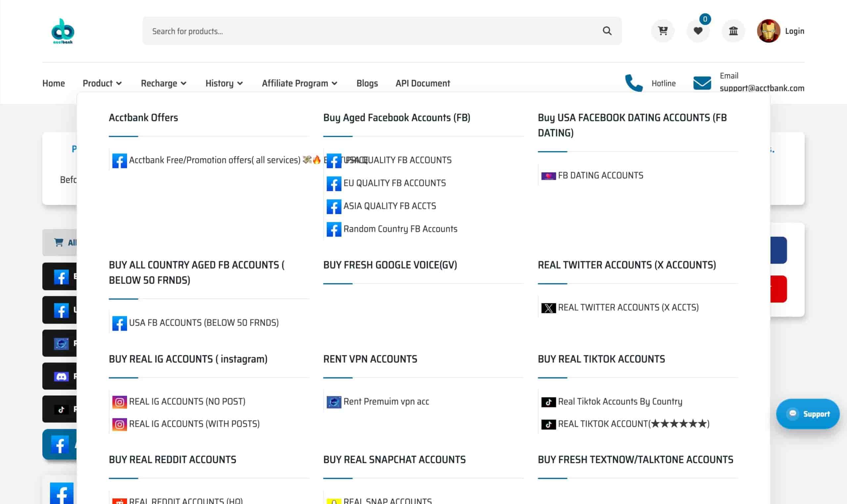847x504 pixels.
Task: Click heading BUY REAL SNAPCHAT ACCOUNTS
Action: 394,459
